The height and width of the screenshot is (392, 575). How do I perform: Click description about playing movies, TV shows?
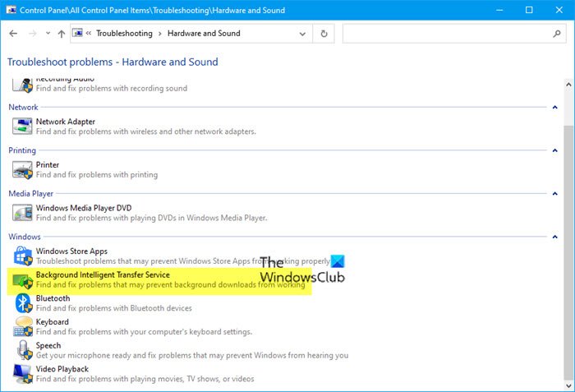pyautogui.click(x=145, y=379)
